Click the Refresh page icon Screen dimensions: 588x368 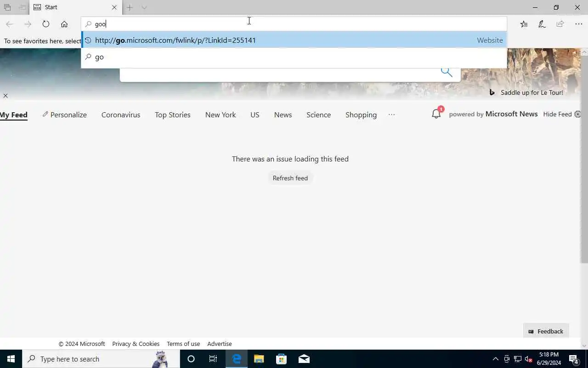[46, 24]
